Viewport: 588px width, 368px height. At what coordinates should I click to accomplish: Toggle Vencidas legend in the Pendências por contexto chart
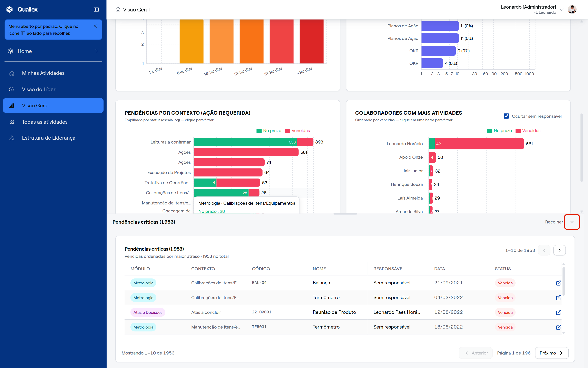click(297, 131)
